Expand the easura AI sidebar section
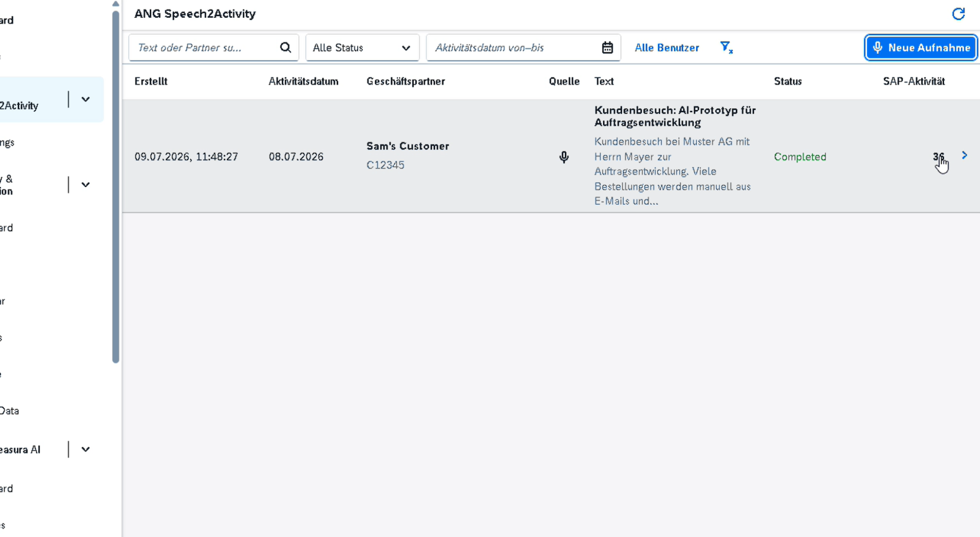The height and width of the screenshot is (537, 980). tap(86, 450)
